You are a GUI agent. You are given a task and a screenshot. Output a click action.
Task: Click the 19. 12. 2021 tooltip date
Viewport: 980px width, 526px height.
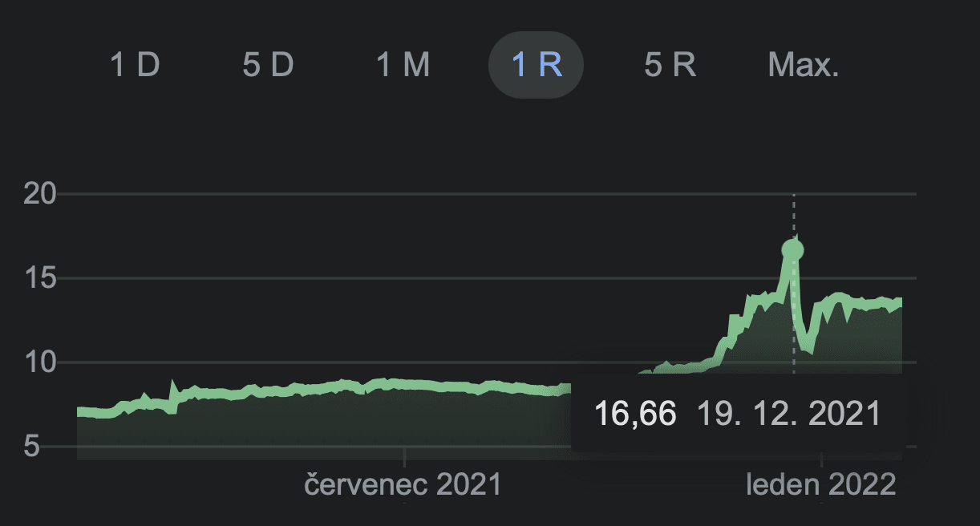[x=788, y=415]
